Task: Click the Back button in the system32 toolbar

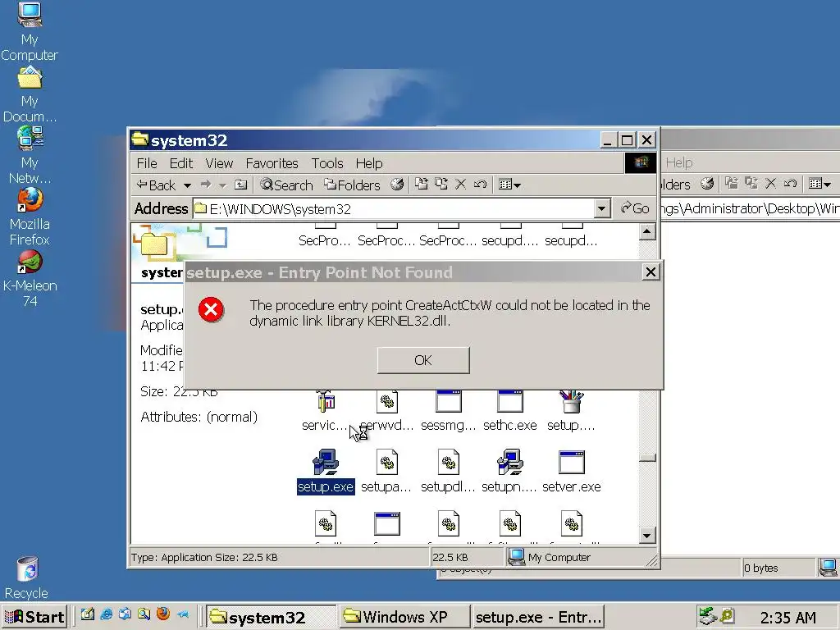Action: coord(156,185)
